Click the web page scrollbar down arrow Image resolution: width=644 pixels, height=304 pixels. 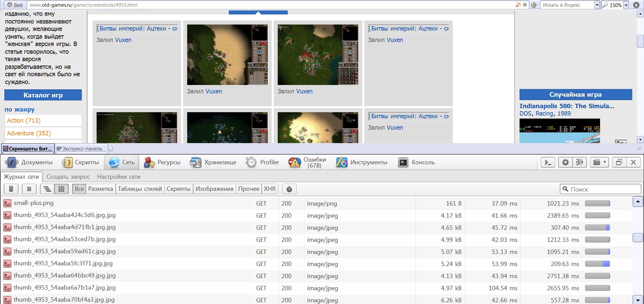tap(640, 139)
